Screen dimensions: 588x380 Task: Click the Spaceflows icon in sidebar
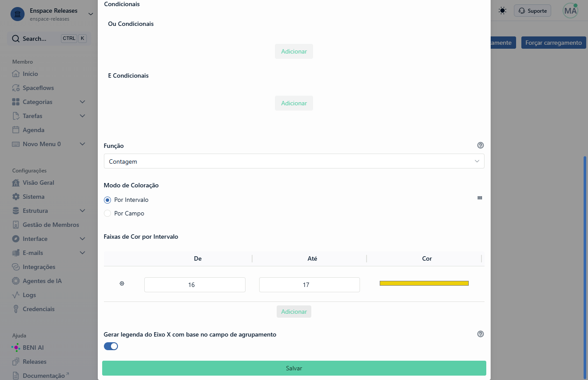pos(16,88)
